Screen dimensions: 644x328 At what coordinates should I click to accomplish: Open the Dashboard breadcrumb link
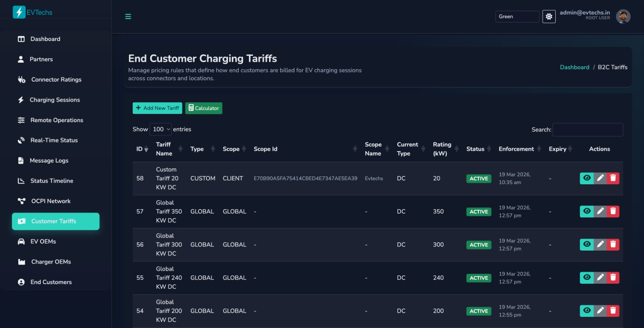575,67
